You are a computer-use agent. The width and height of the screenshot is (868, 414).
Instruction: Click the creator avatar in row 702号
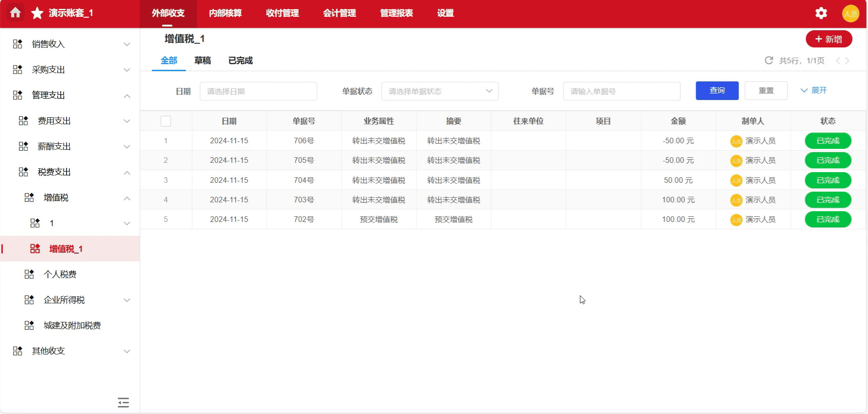tap(736, 220)
